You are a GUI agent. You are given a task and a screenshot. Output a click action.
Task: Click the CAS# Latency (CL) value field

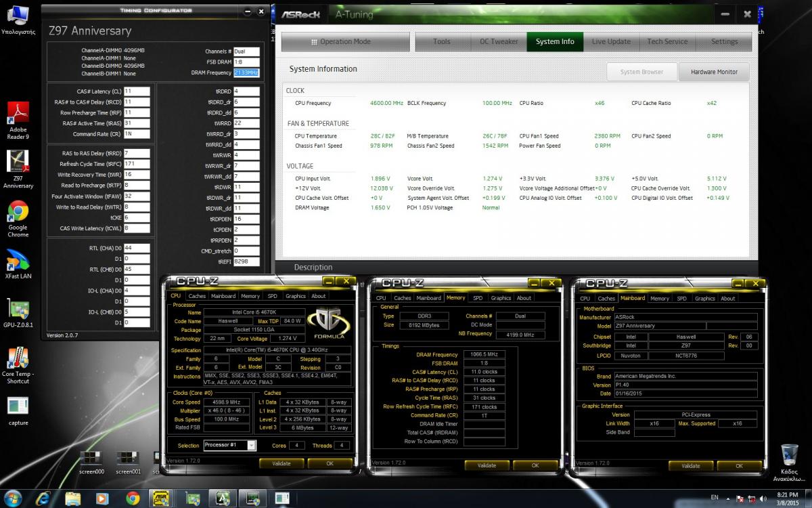137,91
